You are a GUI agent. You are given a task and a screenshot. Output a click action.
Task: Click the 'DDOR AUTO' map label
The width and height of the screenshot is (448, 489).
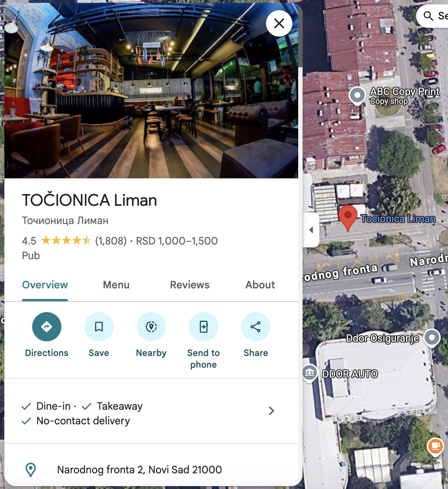pos(350,374)
